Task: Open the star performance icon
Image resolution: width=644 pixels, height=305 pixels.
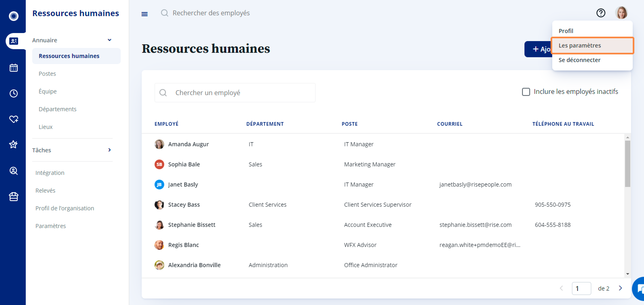Action: [x=13, y=144]
